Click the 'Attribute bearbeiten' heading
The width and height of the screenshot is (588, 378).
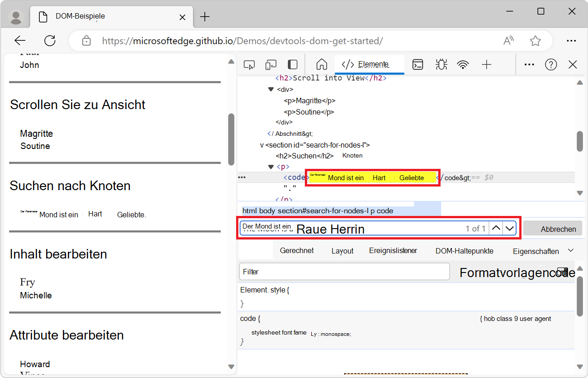(x=66, y=335)
